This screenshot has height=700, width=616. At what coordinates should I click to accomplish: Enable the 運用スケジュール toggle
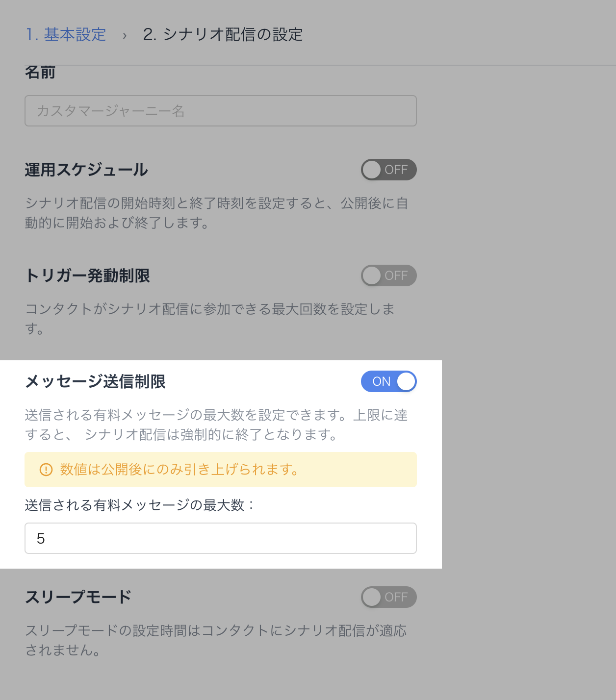(388, 170)
